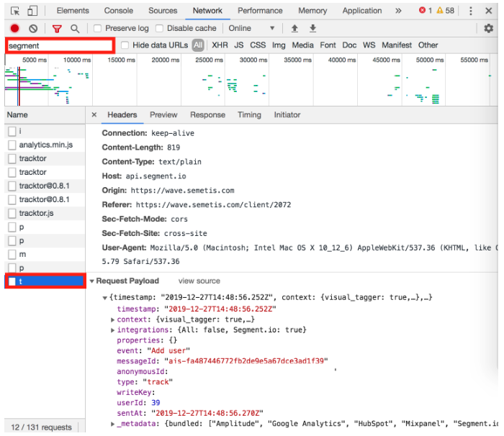Open the Preview tab of request
The image size is (504, 436).
pos(163,115)
